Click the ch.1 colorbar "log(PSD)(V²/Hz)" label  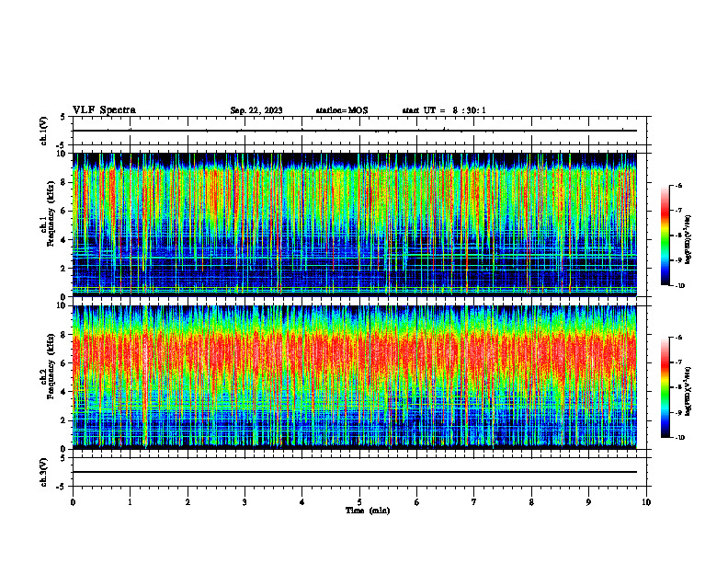[x=688, y=240]
